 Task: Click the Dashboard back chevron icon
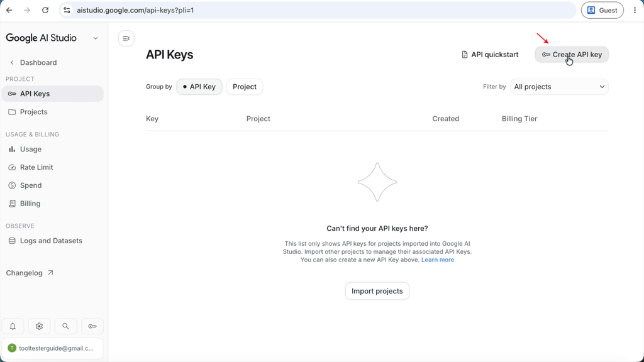point(12,62)
